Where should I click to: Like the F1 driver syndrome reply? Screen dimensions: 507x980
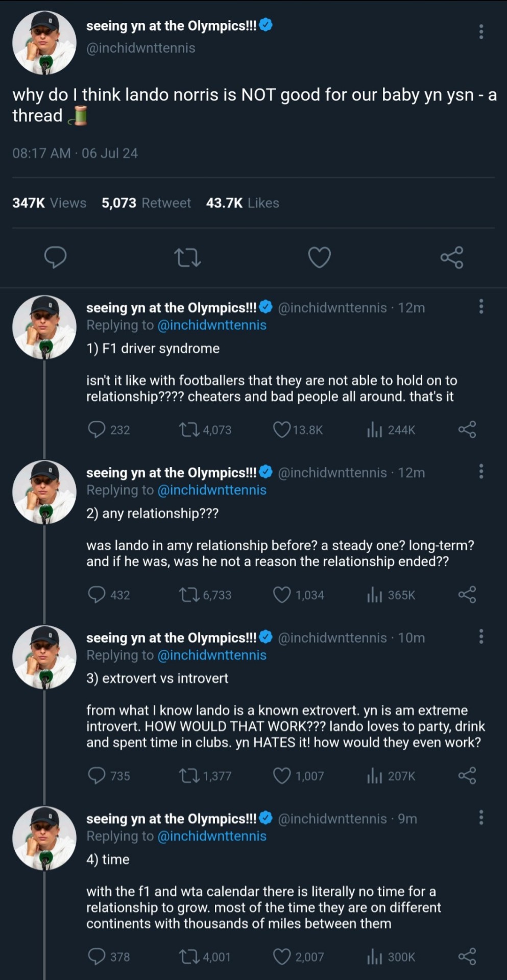282,430
